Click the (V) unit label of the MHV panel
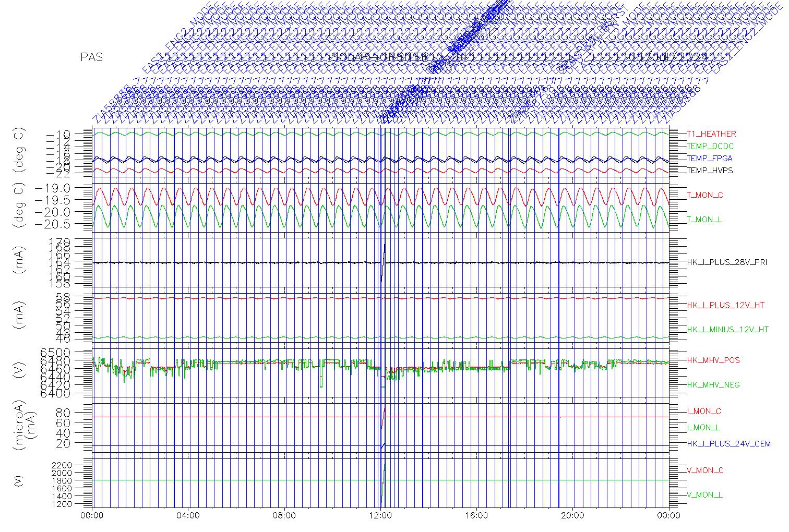 pos(20,371)
